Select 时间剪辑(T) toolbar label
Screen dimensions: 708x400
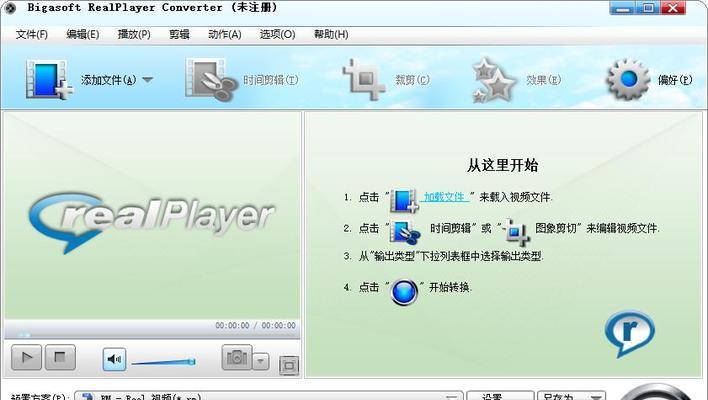point(270,80)
